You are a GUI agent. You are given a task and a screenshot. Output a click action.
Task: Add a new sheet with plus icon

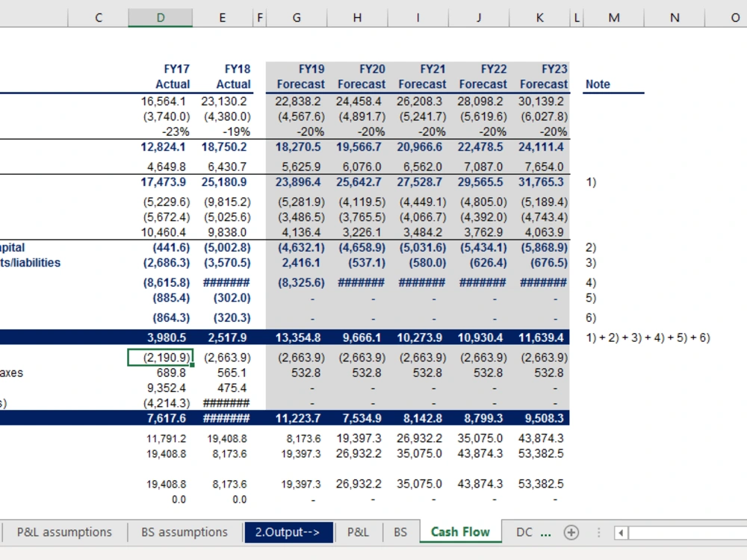(571, 532)
